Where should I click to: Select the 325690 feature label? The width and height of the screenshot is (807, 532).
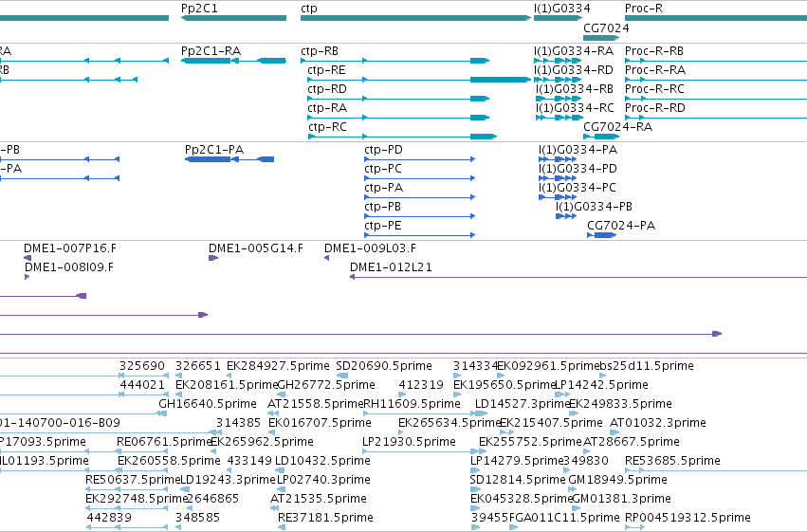[142, 366]
